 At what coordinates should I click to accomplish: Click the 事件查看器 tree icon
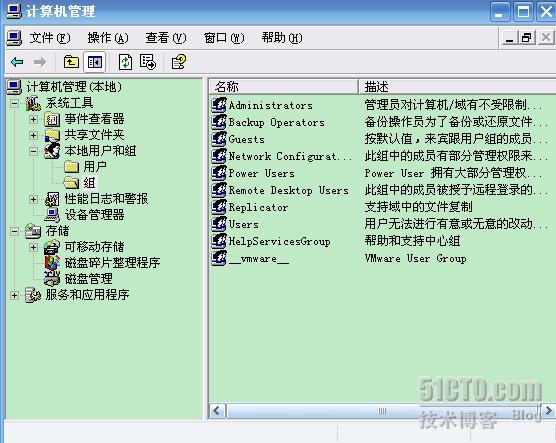tap(52, 119)
